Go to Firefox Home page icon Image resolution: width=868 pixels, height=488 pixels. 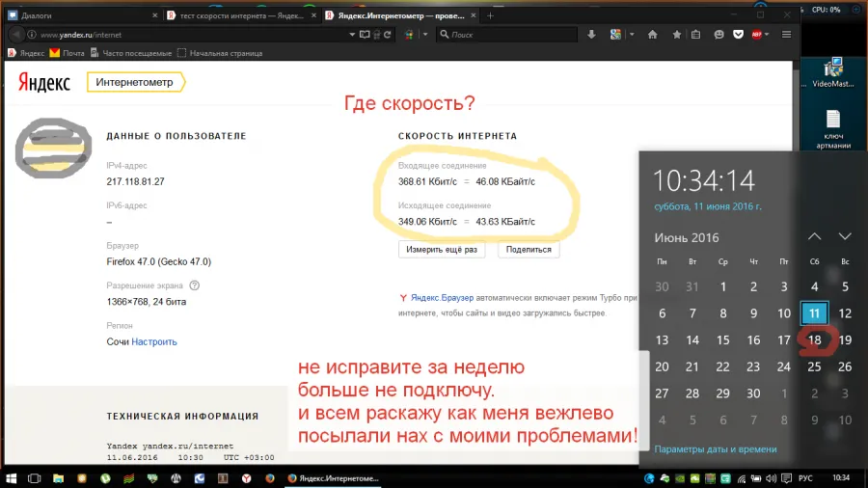(x=653, y=35)
